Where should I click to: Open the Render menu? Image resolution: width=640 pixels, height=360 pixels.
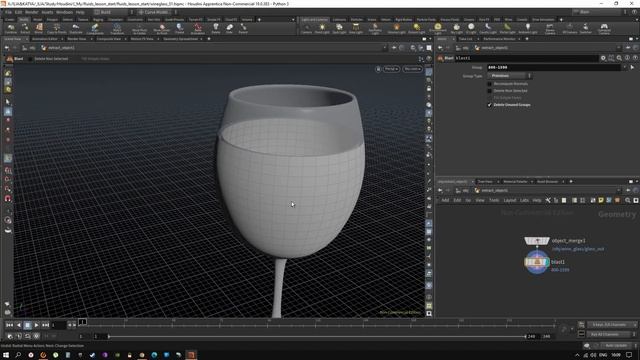tap(31, 12)
